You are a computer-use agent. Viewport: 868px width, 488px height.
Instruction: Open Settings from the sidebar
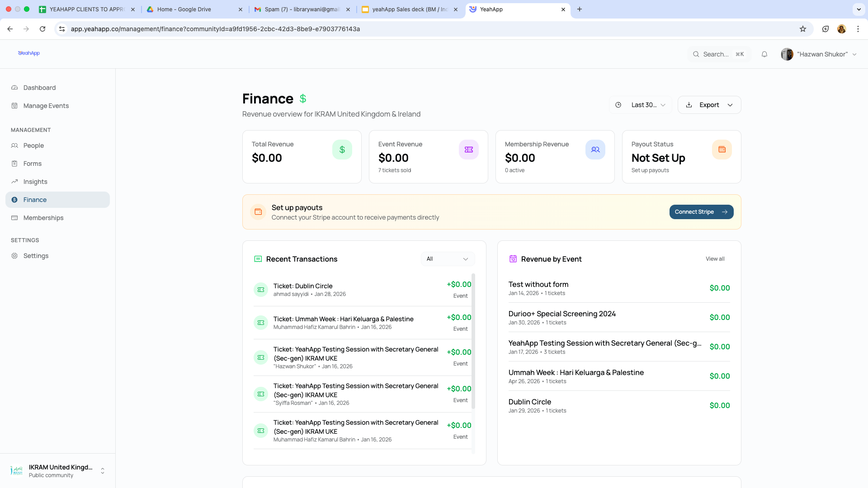[x=36, y=256]
